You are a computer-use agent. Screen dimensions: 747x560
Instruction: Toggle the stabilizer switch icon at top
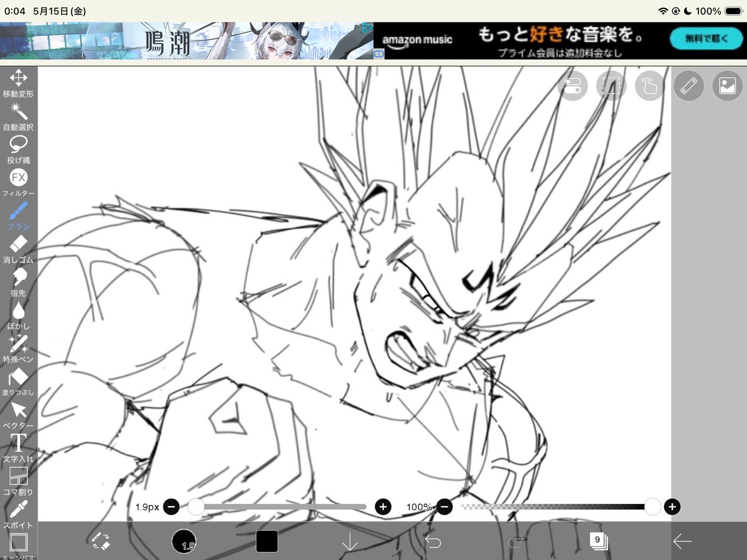coord(573,86)
